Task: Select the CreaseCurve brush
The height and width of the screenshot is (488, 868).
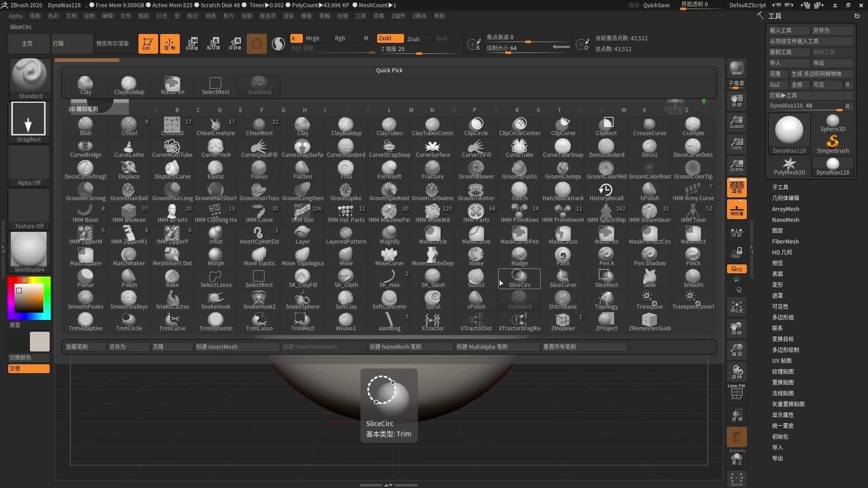Action: coord(650,127)
